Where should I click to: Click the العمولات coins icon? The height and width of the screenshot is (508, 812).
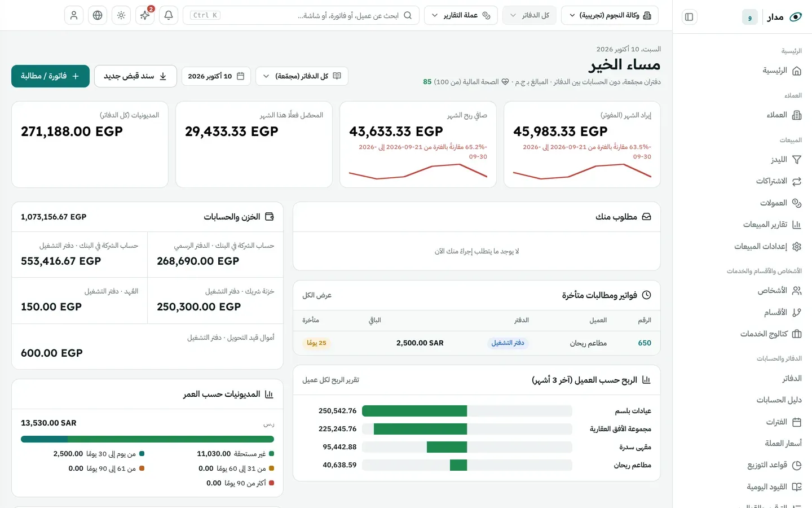click(797, 203)
